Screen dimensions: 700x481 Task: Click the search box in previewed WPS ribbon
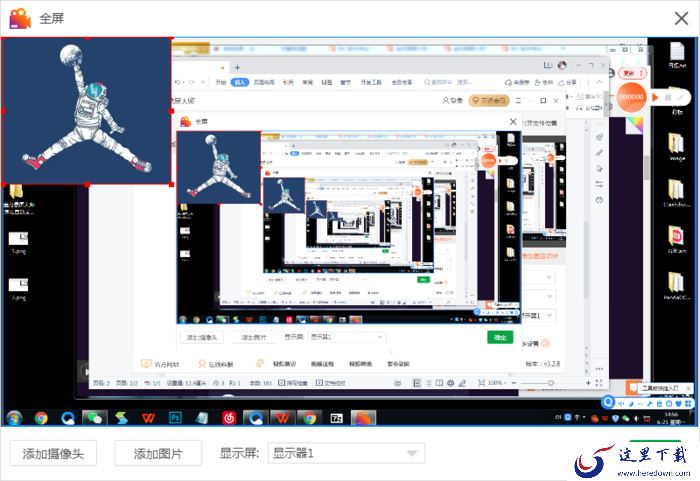pyautogui.click(x=448, y=82)
